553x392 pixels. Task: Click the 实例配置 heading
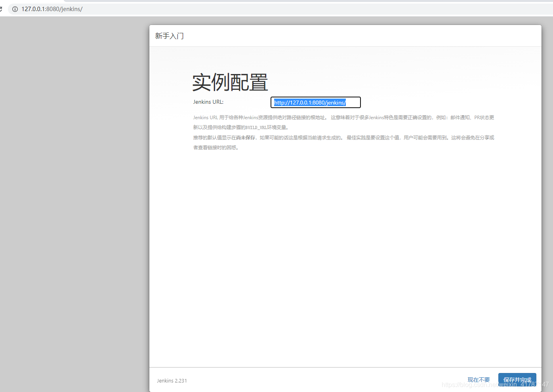coord(230,82)
